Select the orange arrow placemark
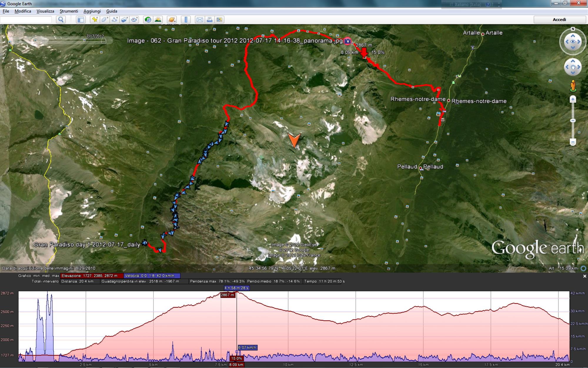The height and width of the screenshot is (368, 588). [x=294, y=140]
